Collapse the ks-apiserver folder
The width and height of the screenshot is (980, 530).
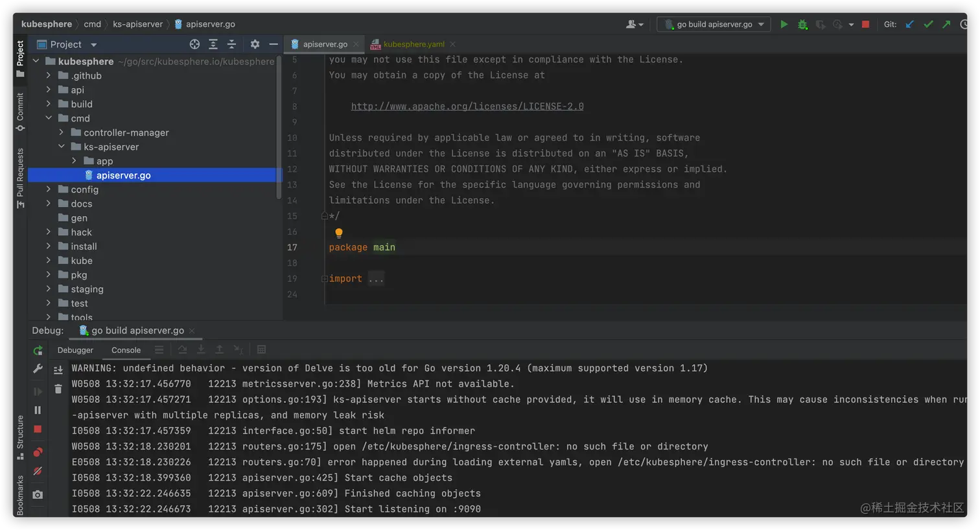click(x=62, y=147)
